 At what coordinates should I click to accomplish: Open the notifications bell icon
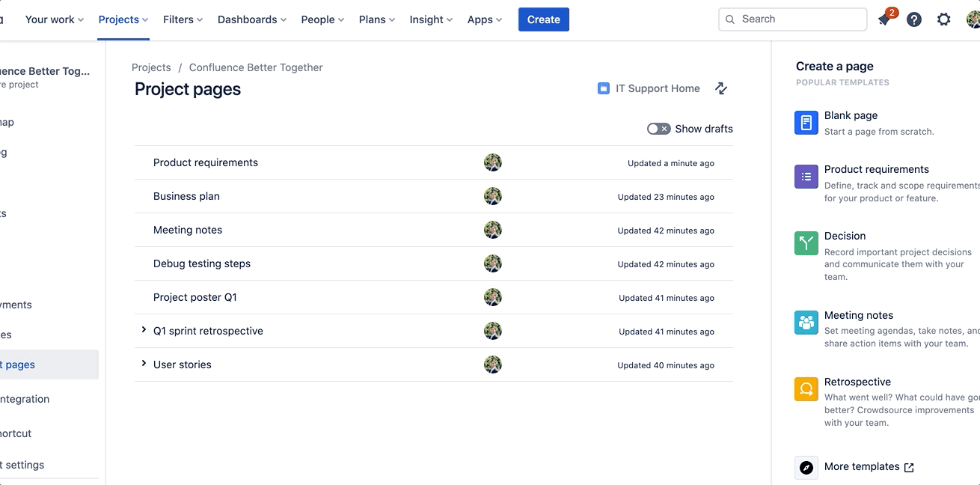coord(884,20)
